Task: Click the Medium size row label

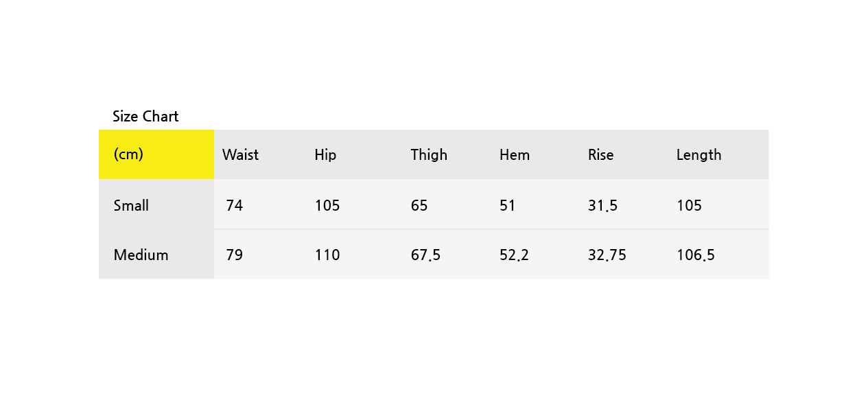Action: (141, 255)
